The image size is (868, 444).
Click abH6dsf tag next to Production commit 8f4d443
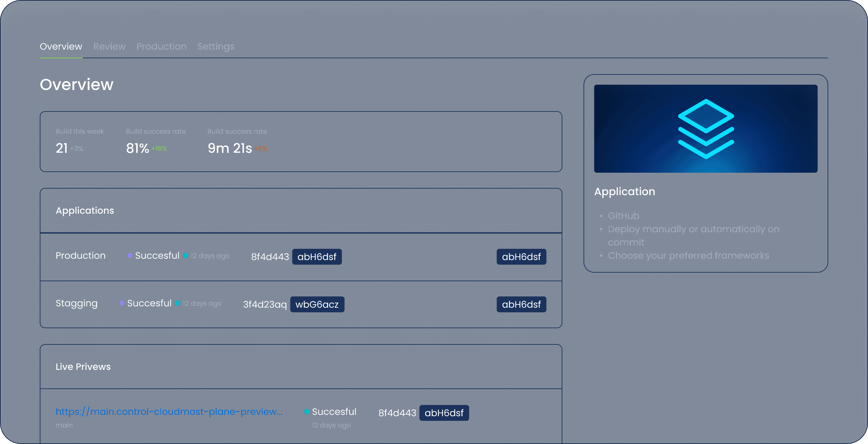(x=317, y=257)
